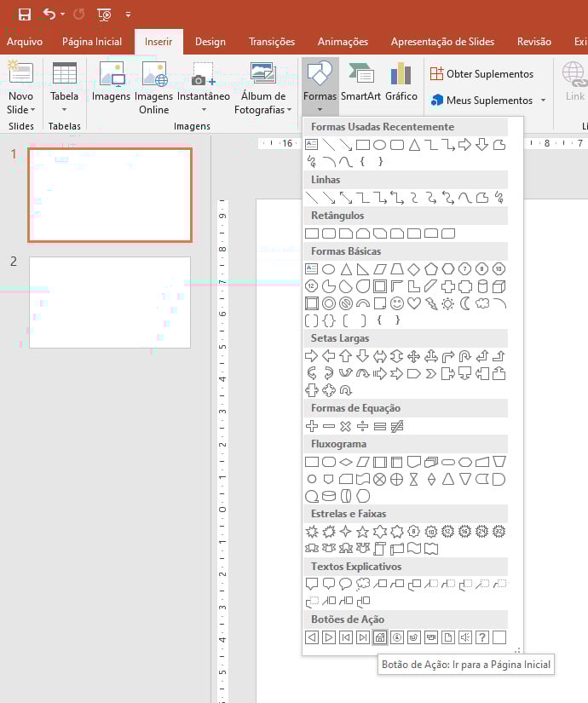The width and height of the screenshot is (588, 703).
Task: Collapse the Formas shapes gallery button
Action: [x=320, y=86]
